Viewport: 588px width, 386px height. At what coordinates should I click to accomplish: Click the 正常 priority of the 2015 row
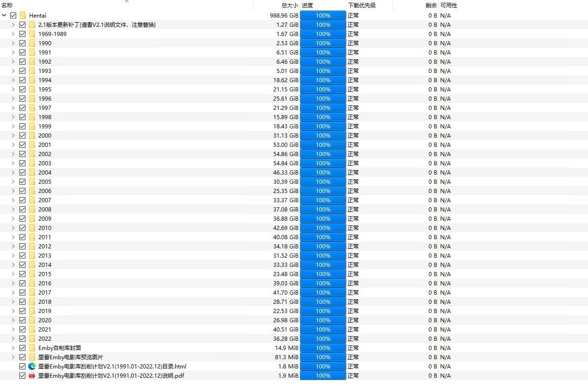353,274
